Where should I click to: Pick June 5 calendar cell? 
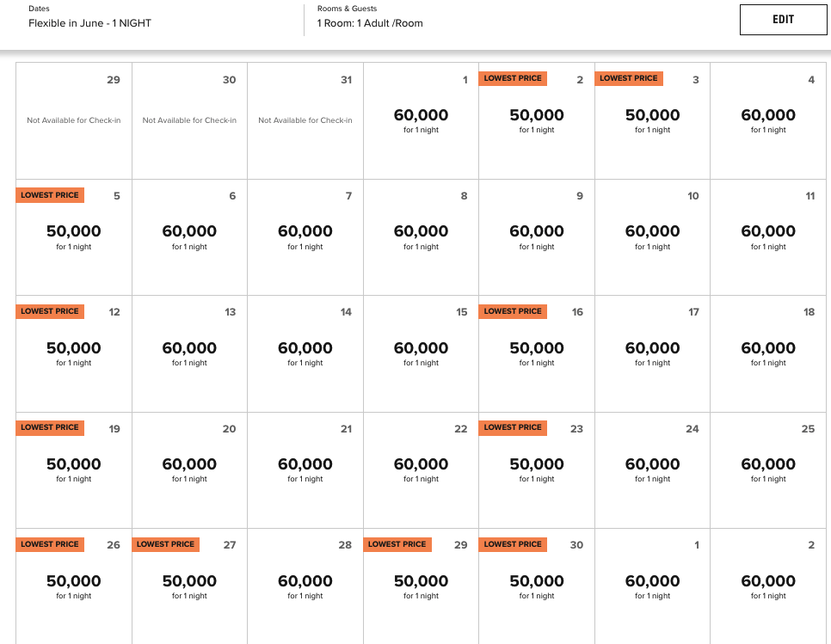tap(74, 237)
